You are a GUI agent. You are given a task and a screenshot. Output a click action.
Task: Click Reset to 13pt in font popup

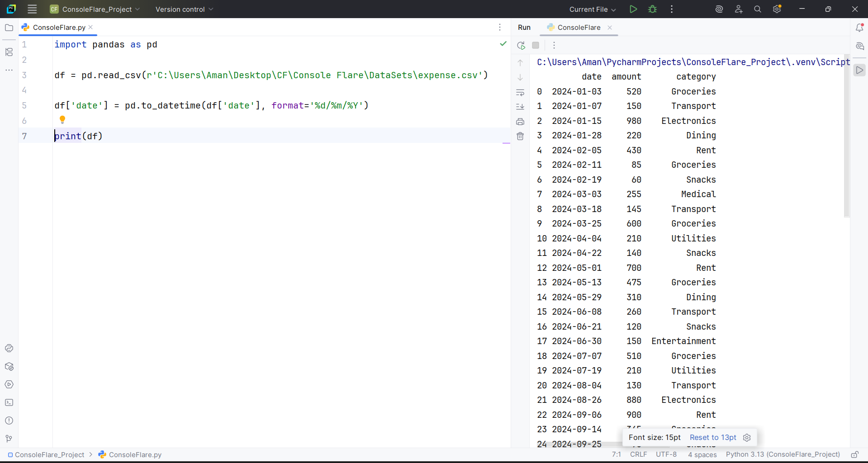tap(712, 437)
